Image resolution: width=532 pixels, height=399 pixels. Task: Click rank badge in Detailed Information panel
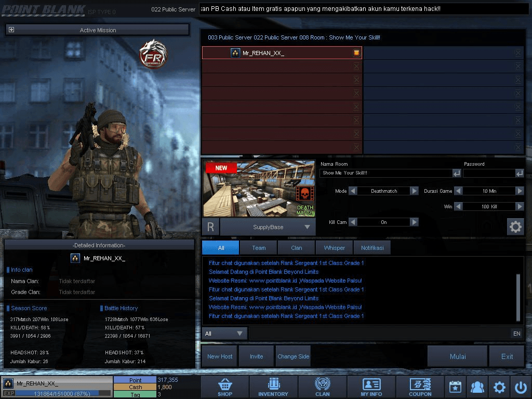[x=75, y=258]
